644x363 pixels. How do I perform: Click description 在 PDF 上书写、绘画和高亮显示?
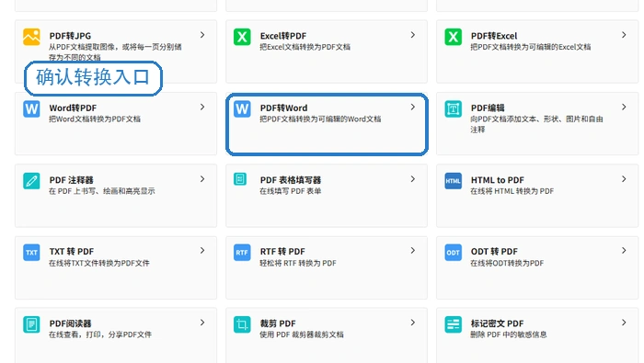pyautogui.click(x=102, y=191)
